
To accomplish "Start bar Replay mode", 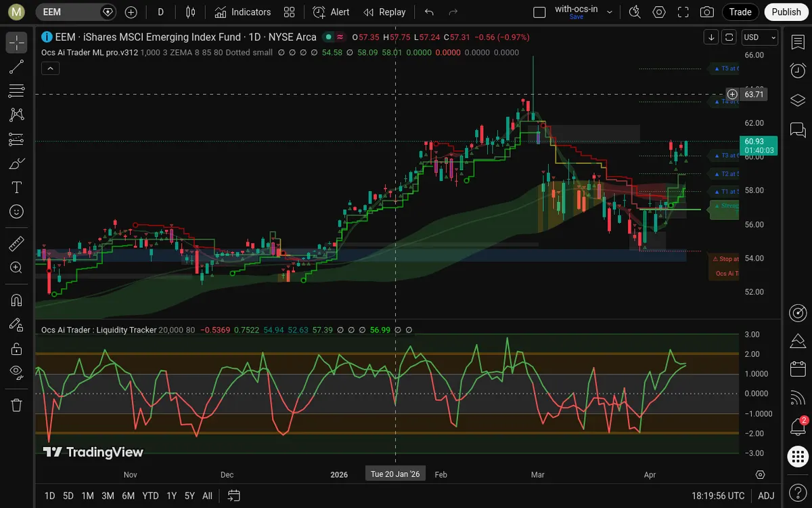I will [x=384, y=12].
